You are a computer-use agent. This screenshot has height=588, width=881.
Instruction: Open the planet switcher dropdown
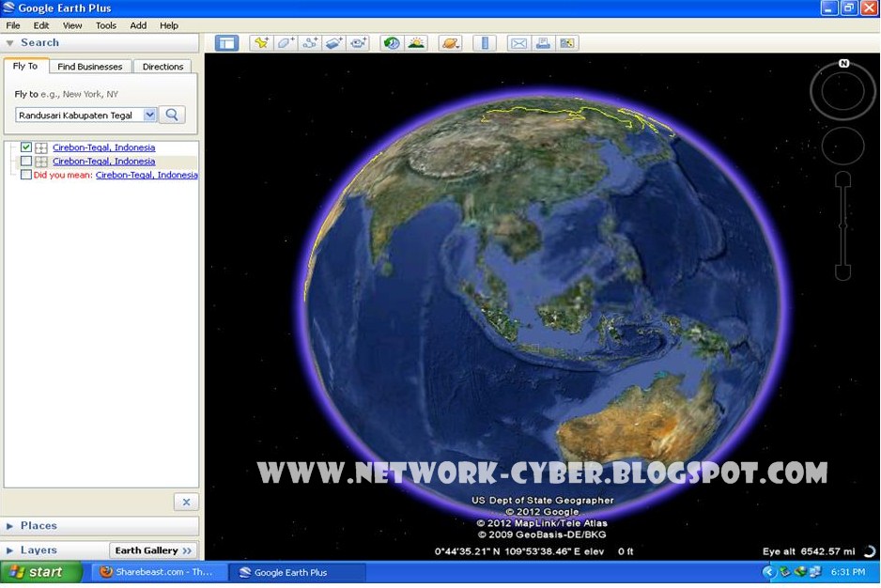pyautogui.click(x=450, y=42)
